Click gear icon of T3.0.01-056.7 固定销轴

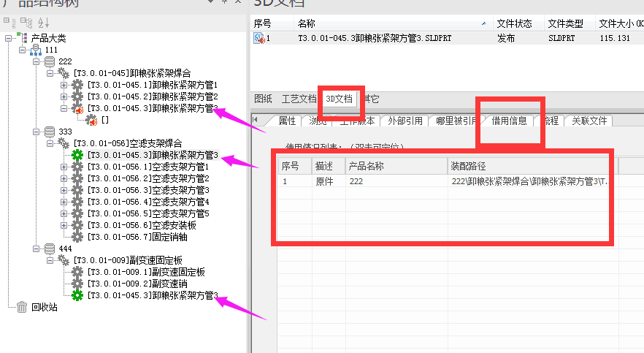77,237
